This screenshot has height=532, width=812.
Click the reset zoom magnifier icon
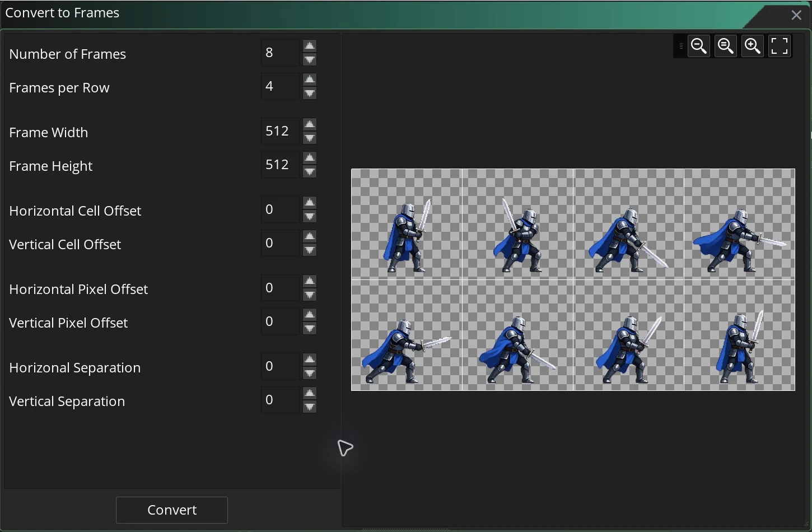pyautogui.click(x=726, y=46)
